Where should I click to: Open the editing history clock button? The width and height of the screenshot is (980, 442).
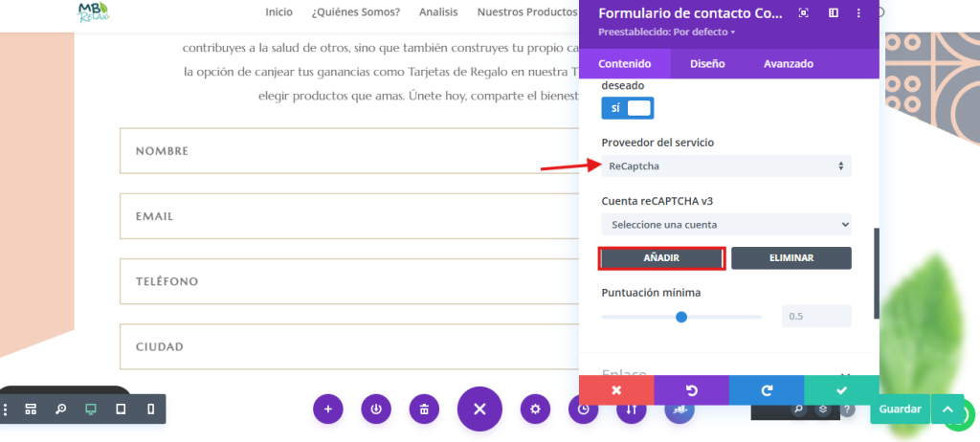pos(583,409)
